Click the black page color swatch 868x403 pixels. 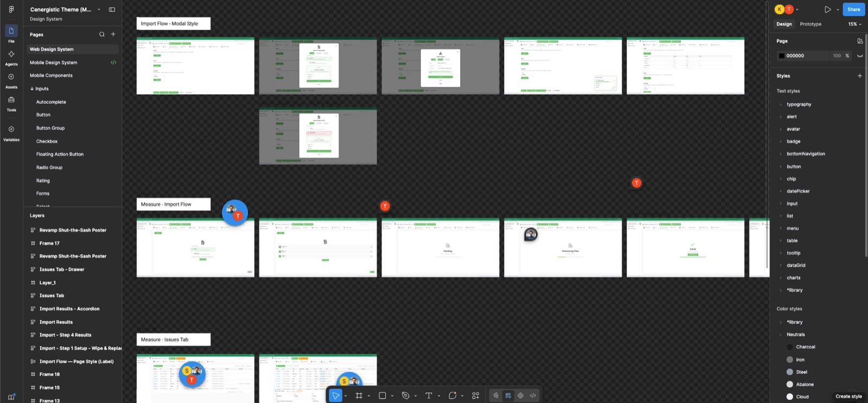(781, 56)
